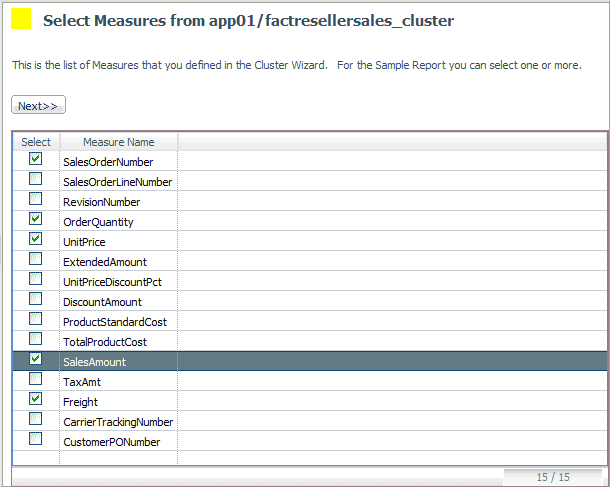This screenshot has height=487, width=610.
Task: Check the CustomerPONumber checkbox
Action: [36, 439]
